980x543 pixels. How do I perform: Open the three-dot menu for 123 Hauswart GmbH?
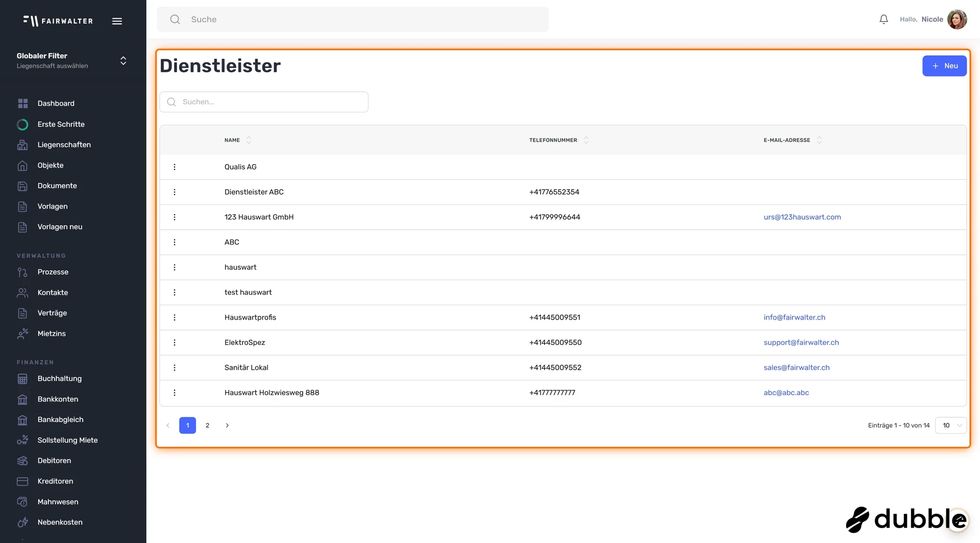pos(175,217)
